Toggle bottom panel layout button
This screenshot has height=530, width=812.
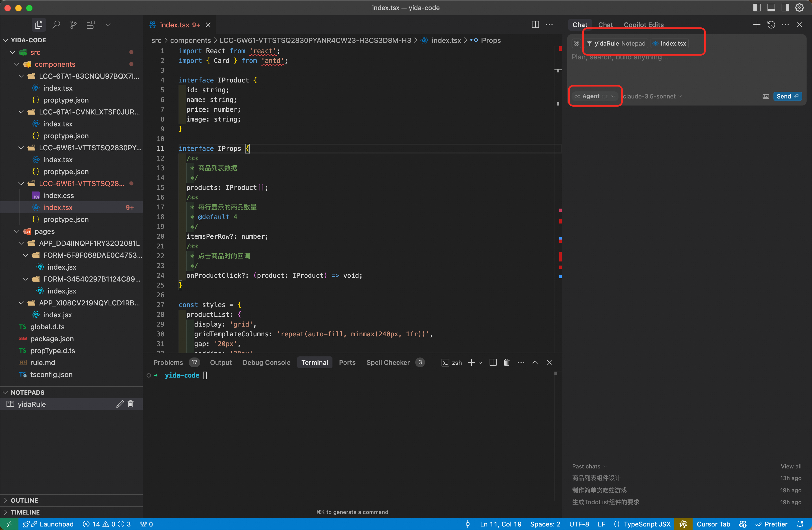pos(771,8)
